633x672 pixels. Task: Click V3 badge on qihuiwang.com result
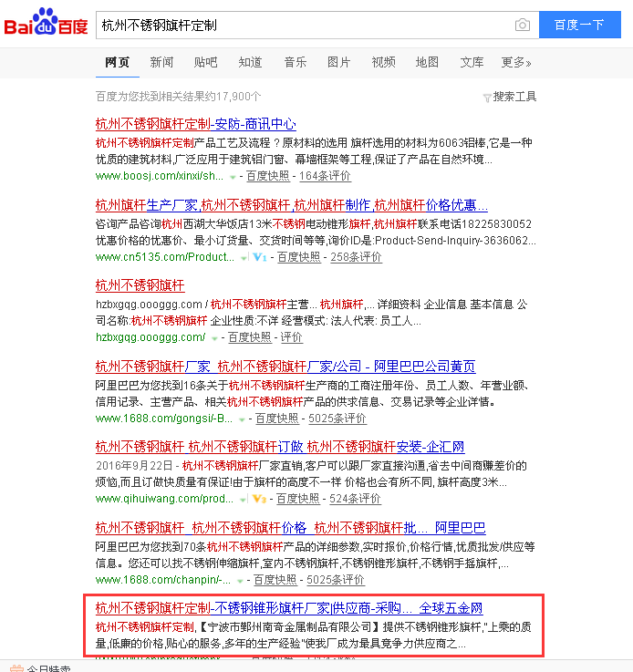(x=259, y=499)
